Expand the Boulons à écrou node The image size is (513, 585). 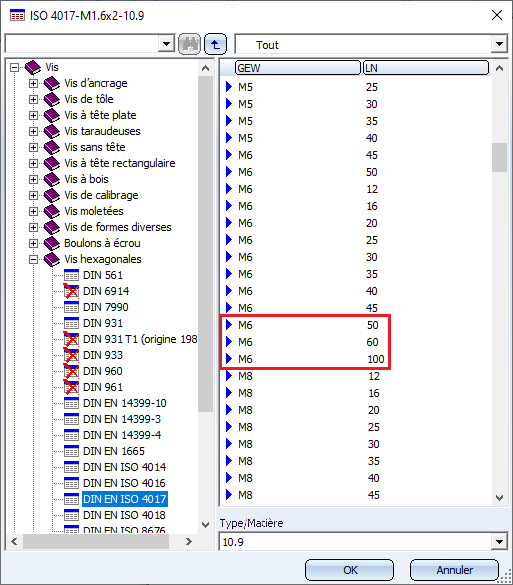(33, 244)
